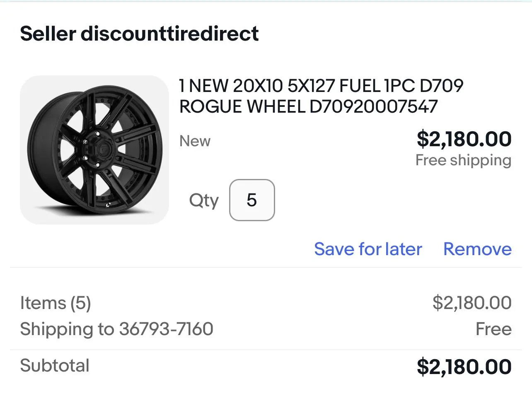Click the Items row amount $2,180.00
Screen dimensions: 532x408
tap(472, 303)
